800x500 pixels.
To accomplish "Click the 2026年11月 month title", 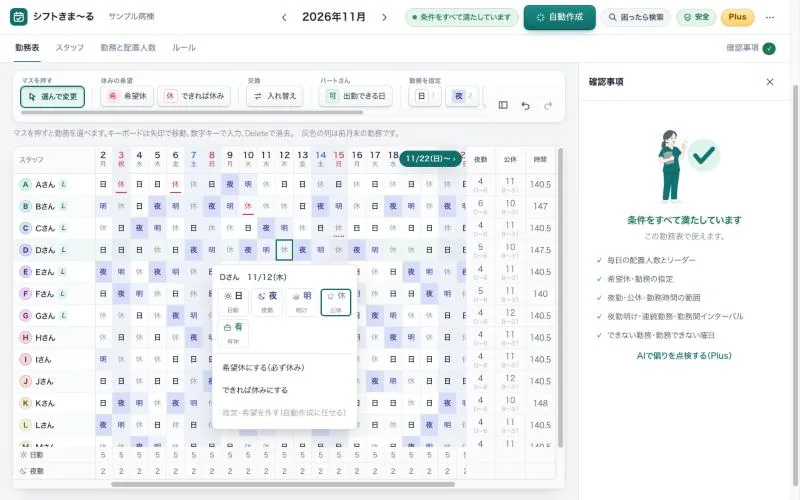I will [x=334, y=17].
